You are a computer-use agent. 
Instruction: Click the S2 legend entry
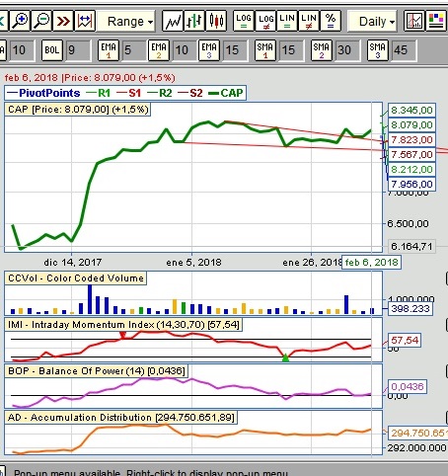190,93
